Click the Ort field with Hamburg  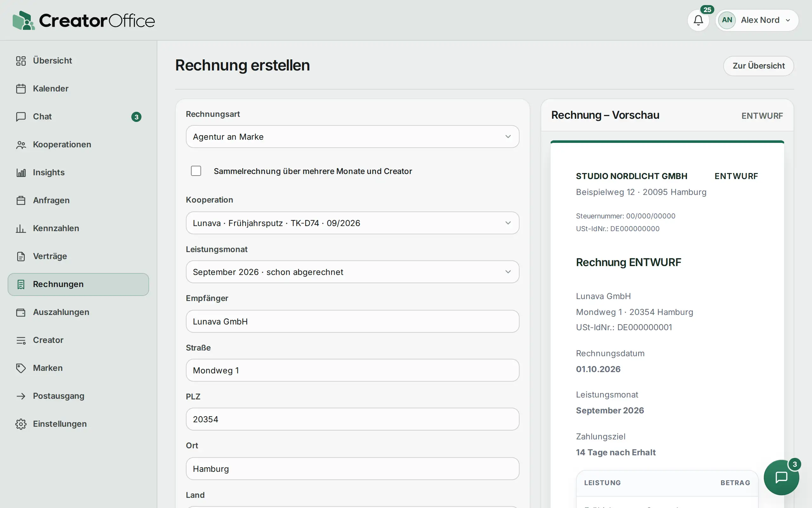tap(352, 468)
